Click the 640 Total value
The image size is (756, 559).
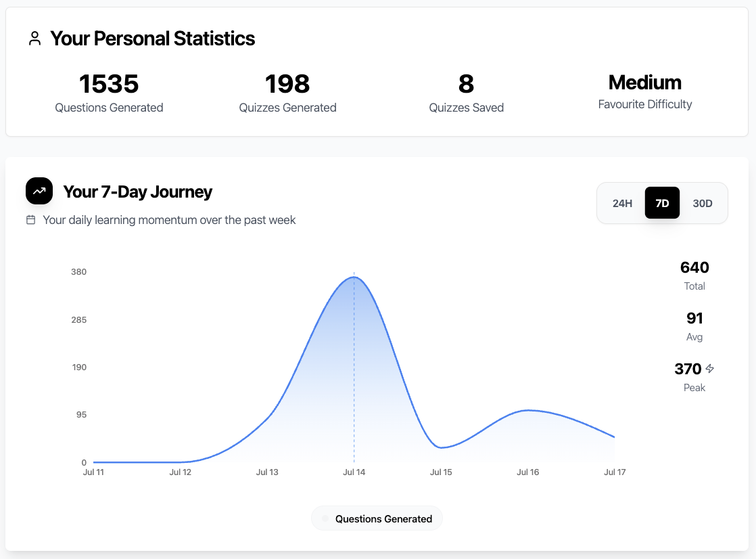click(x=694, y=267)
